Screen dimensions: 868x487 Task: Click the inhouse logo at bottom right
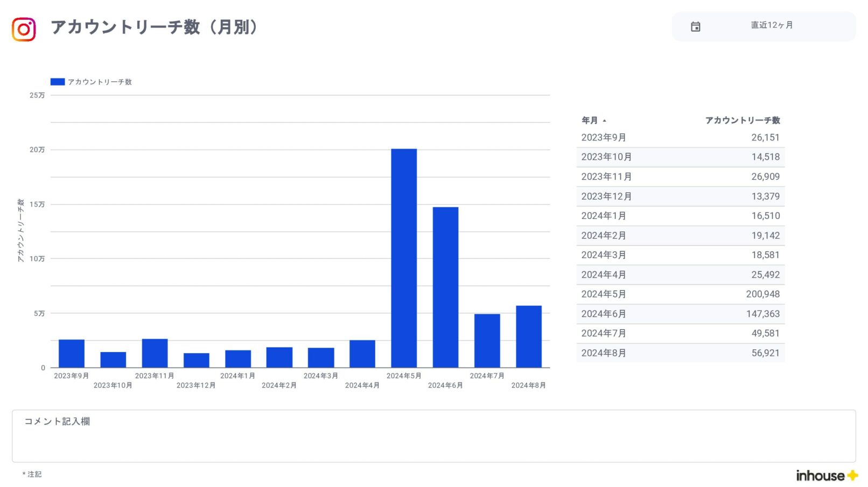pyautogui.click(x=820, y=475)
